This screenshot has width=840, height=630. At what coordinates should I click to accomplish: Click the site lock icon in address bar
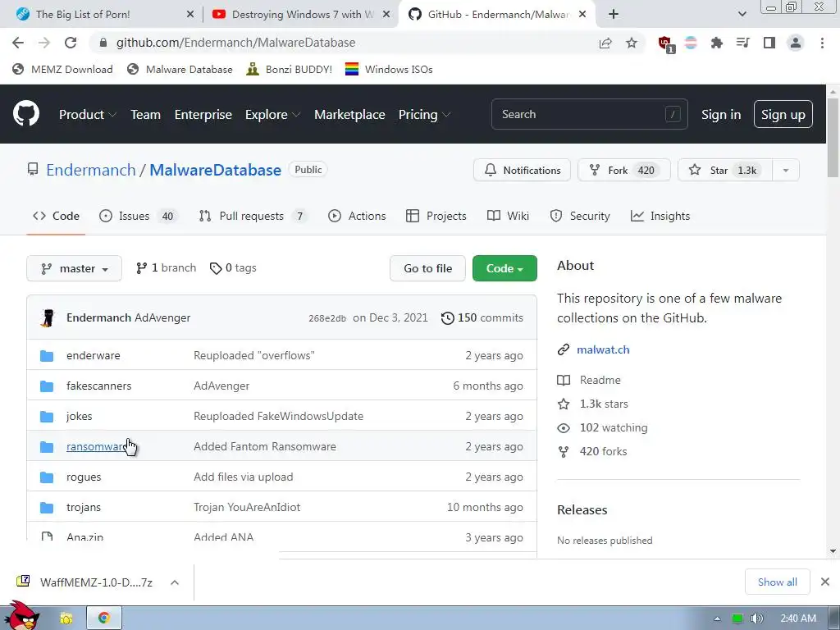tap(104, 43)
